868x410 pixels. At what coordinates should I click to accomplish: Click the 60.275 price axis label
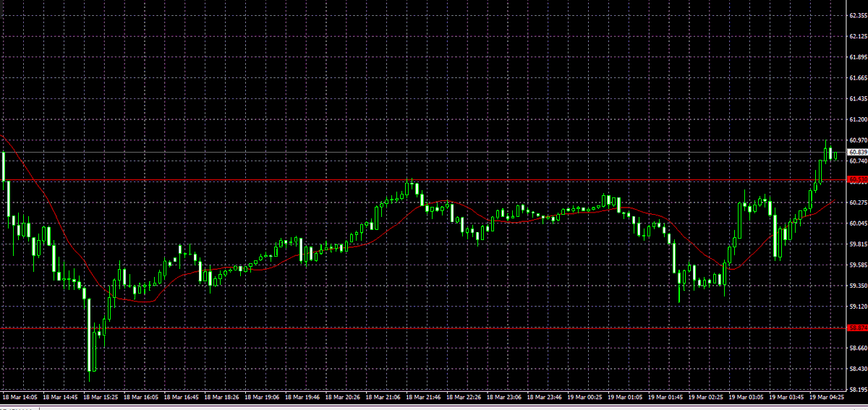[858, 202]
